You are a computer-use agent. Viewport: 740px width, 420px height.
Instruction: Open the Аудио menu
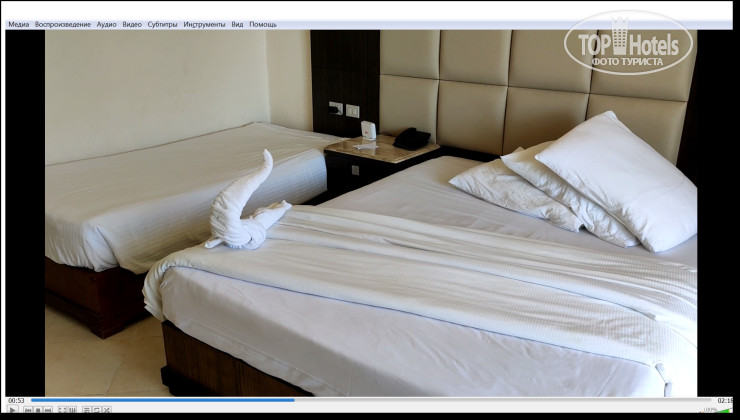106,24
